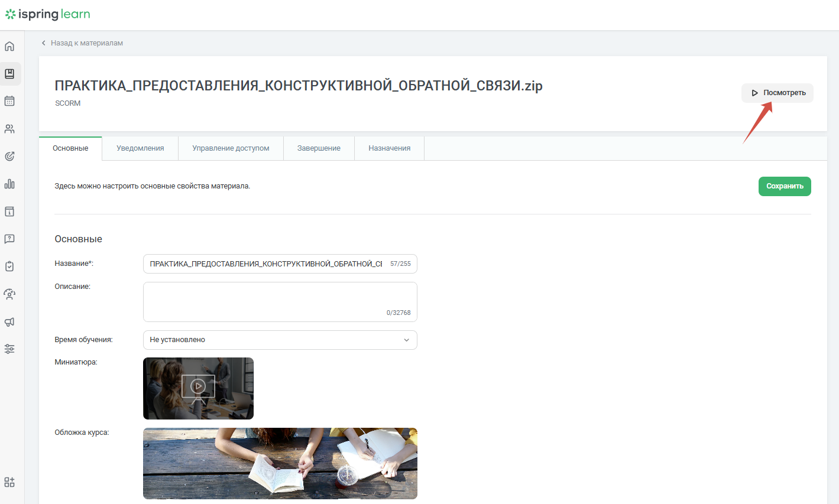Click the add apps grid icon
This screenshot has width=839, height=504.
[9, 482]
